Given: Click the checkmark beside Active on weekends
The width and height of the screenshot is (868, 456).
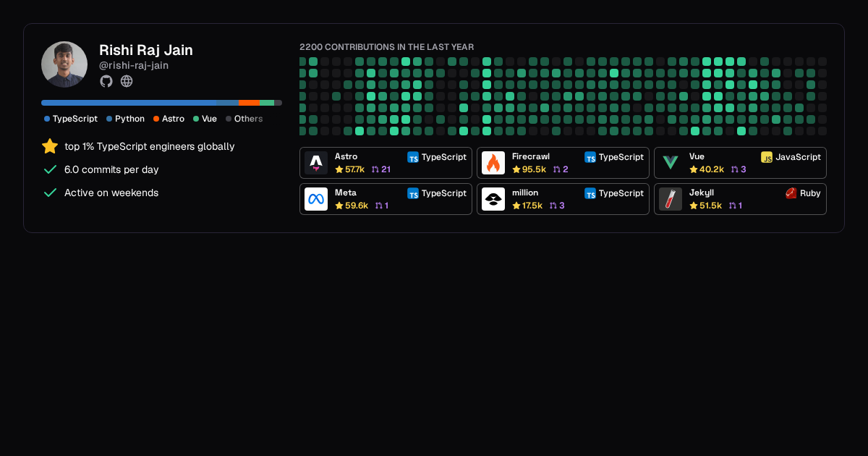Looking at the screenshot, I should 50,193.
